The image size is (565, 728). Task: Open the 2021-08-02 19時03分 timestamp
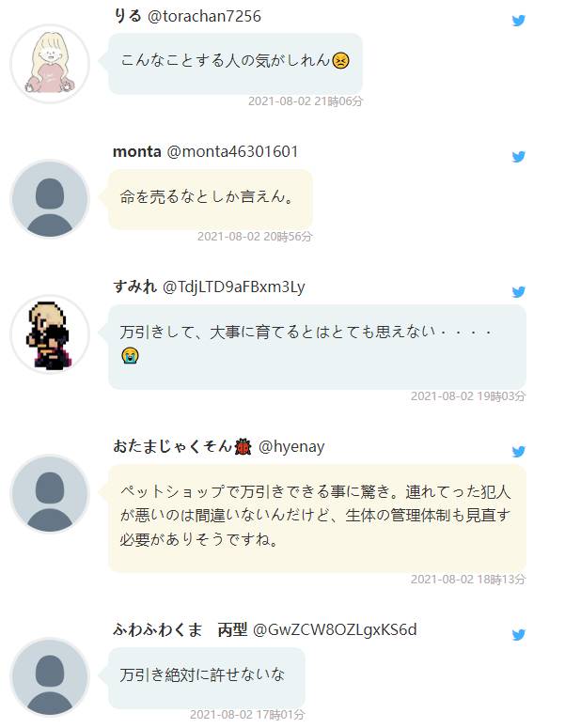468,396
